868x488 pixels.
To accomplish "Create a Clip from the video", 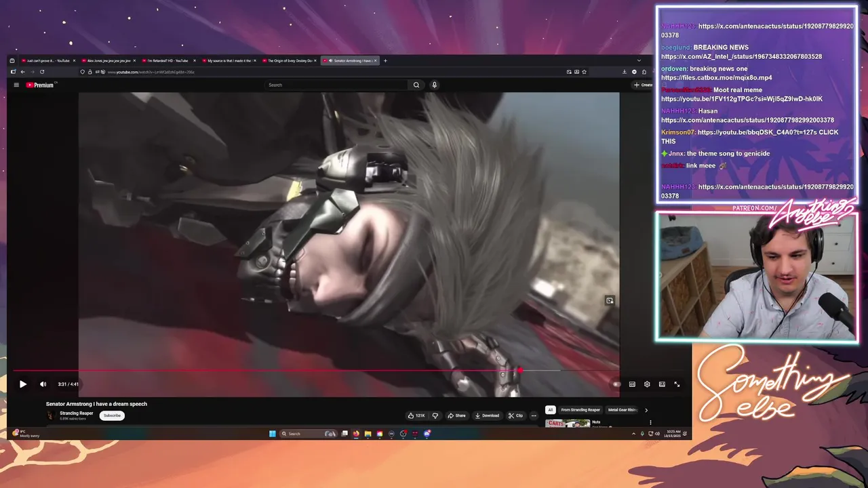I will click(x=515, y=415).
